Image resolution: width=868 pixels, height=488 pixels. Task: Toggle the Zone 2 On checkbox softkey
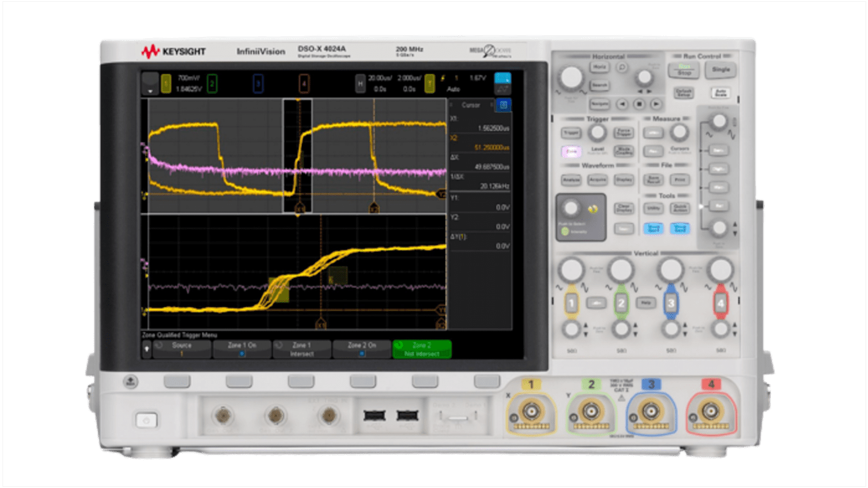point(362,349)
